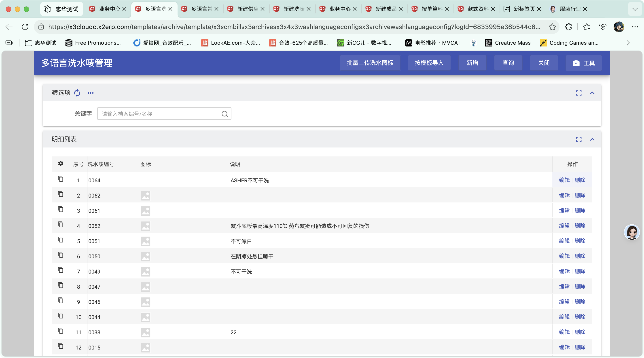Open the image thumbnail for row 0051

pos(146,241)
